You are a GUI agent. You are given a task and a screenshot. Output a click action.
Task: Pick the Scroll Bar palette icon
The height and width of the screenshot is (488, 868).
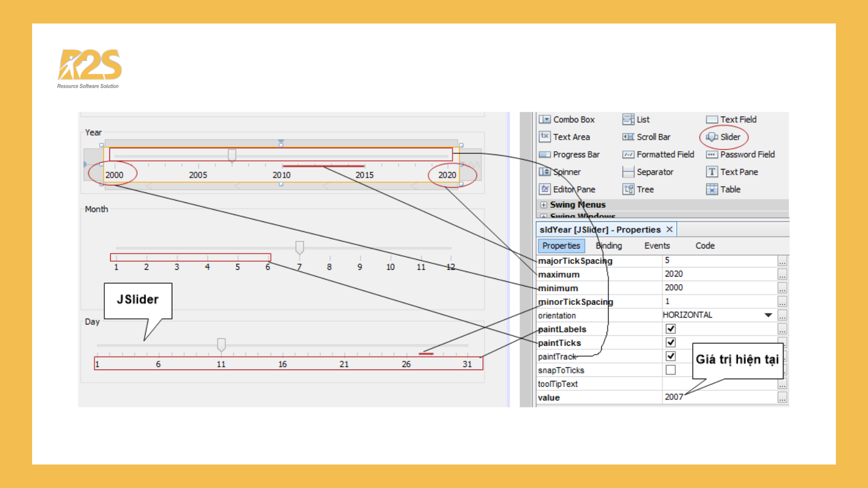pyautogui.click(x=628, y=137)
